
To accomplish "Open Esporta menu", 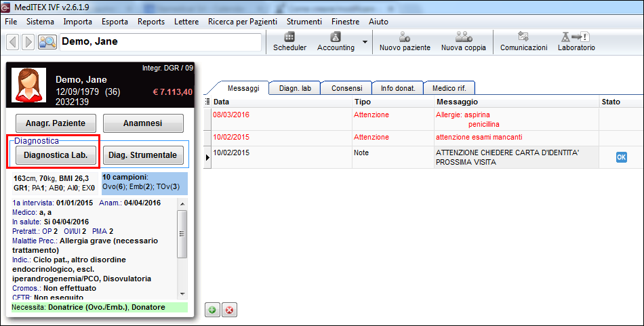I will (x=115, y=22).
